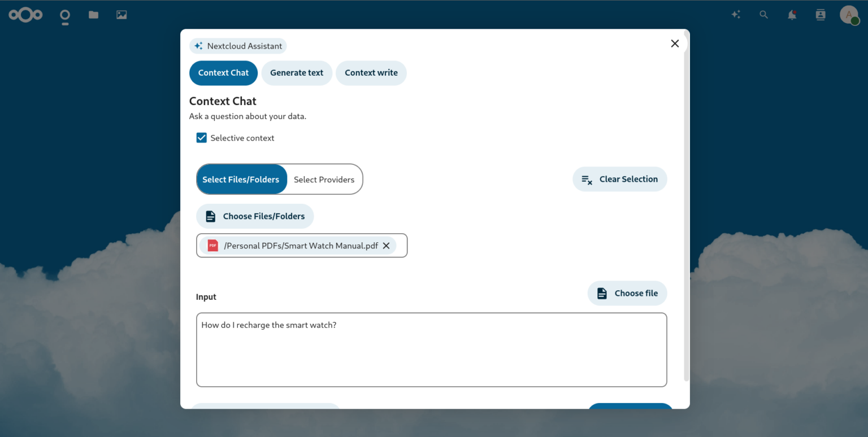The image size is (868, 437).
Task: Switch to the Generate text tab
Action: pyautogui.click(x=297, y=73)
